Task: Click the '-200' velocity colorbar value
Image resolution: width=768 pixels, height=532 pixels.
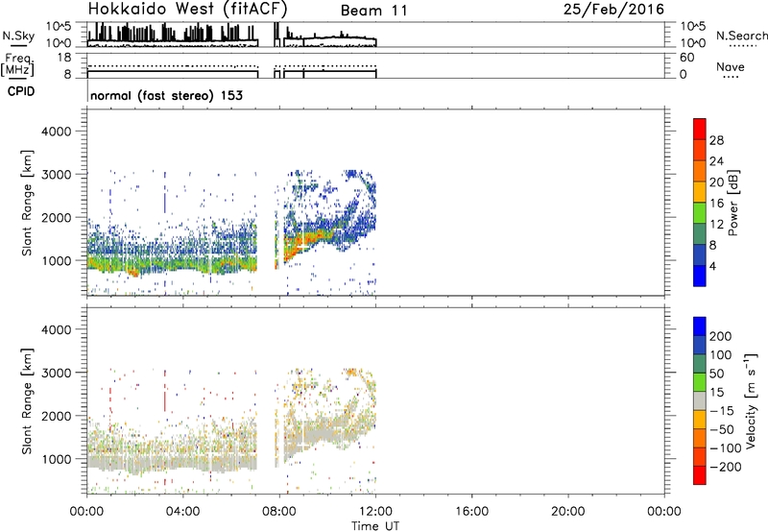Action: 726,468
